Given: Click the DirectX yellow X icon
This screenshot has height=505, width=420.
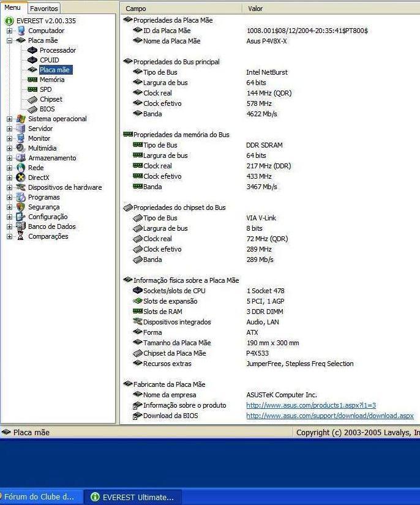Looking at the screenshot, I should coord(21,178).
